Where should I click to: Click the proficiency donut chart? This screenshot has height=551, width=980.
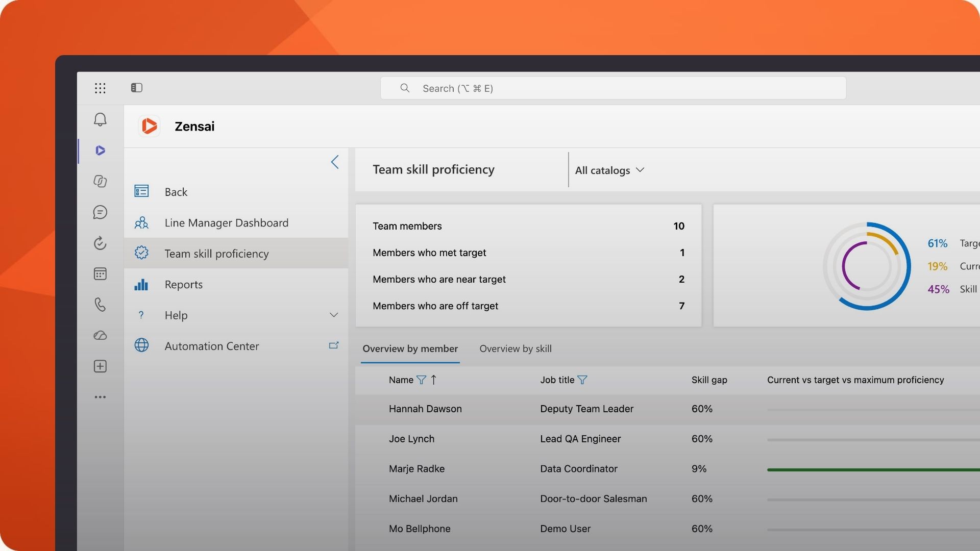tap(867, 266)
